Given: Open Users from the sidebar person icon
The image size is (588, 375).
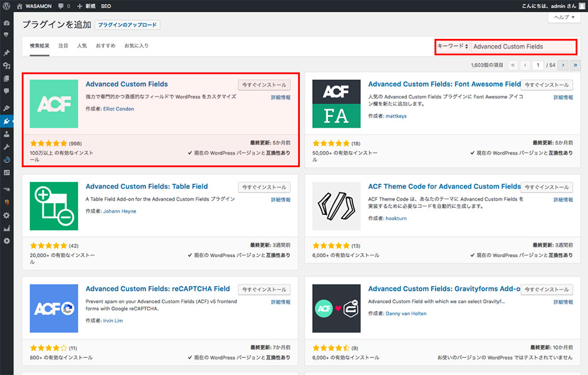Looking at the screenshot, I should coord(6,134).
